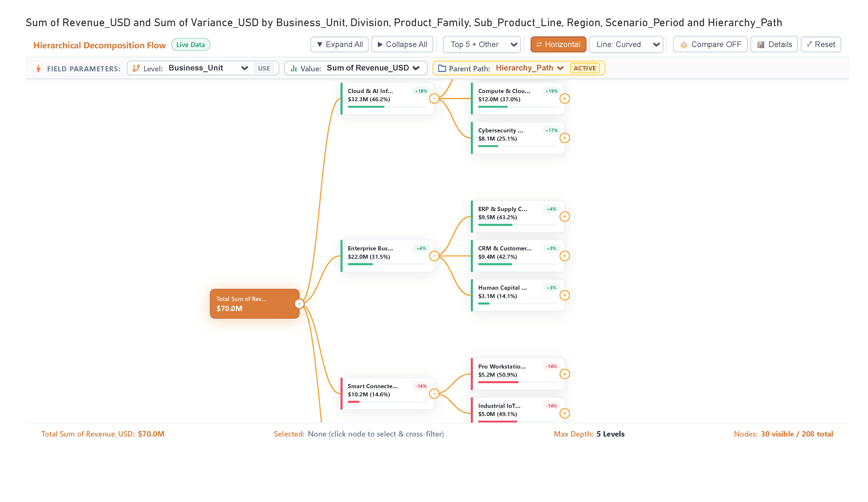Toggle Compare OFF mode
Viewport: 868px width, 502px height.
click(x=710, y=44)
